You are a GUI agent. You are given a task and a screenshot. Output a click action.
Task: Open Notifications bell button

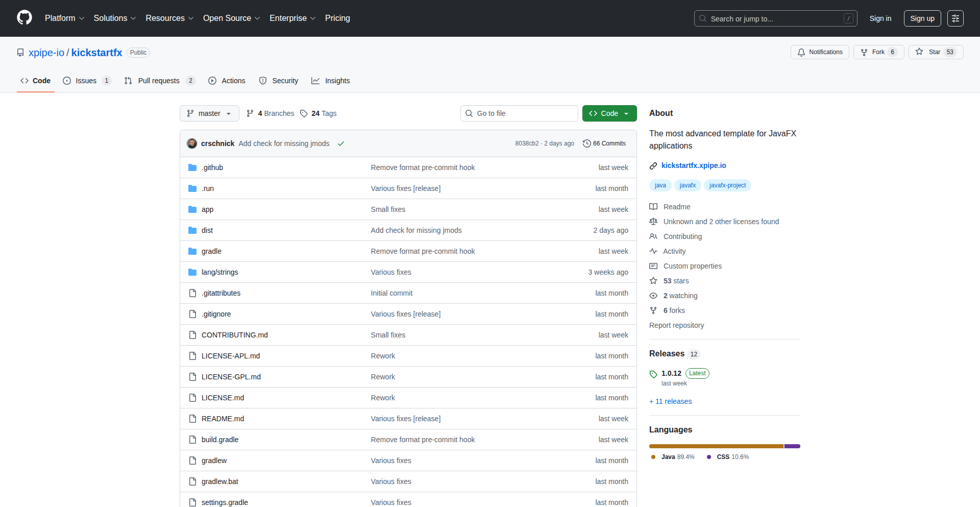pos(820,52)
